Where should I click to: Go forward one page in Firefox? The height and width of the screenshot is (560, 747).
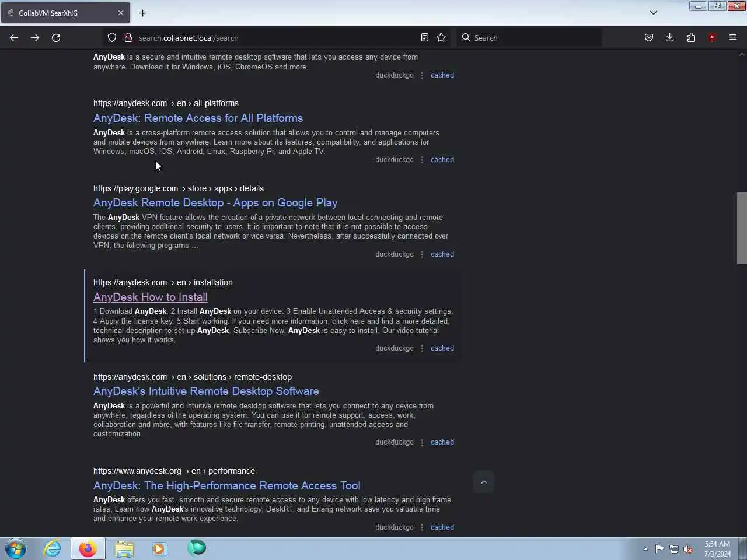(35, 38)
